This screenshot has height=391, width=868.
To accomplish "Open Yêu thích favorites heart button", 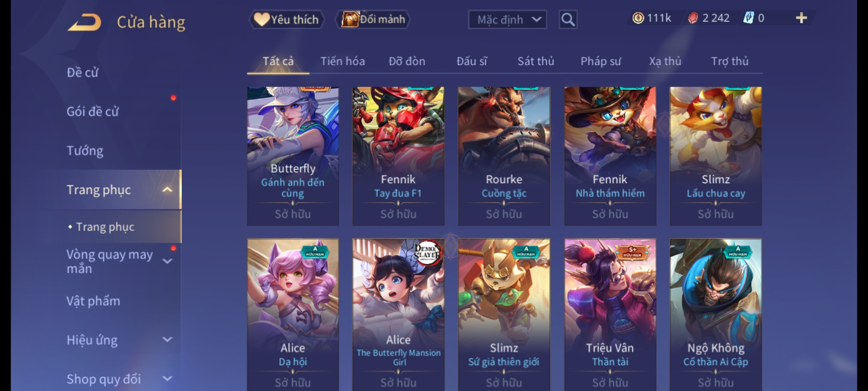I will (x=286, y=20).
